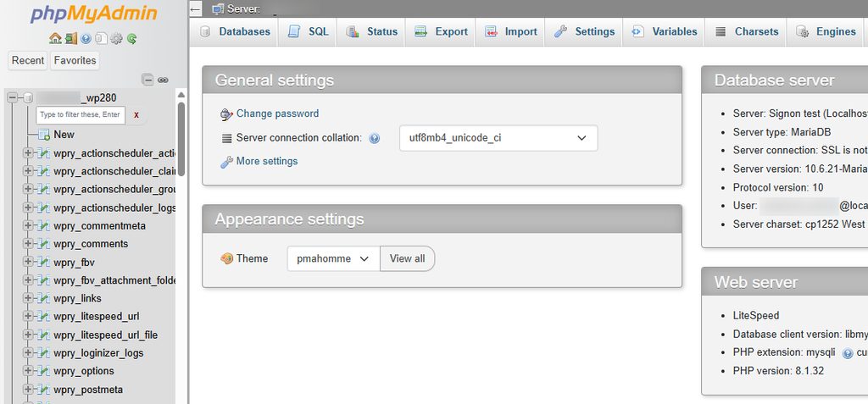Open the phpMyAdmin home icon

pyautogui.click(x=55, y=38)
